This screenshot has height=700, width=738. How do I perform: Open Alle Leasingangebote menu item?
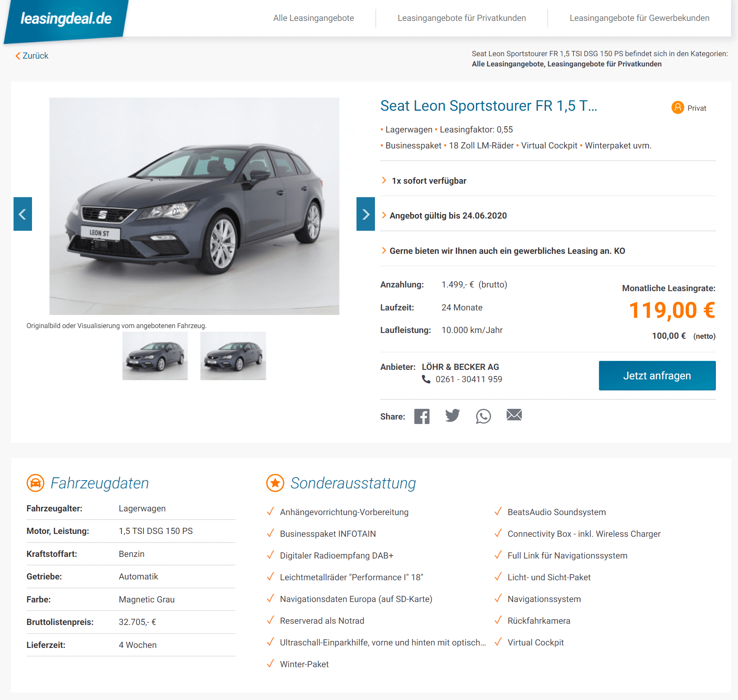313,18
